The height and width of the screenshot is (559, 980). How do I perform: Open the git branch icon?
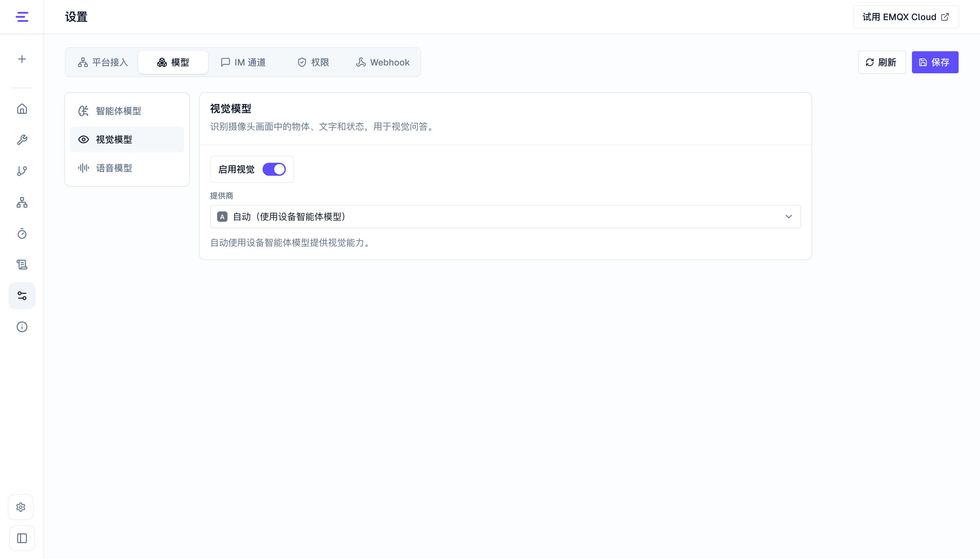pyautogui.click(x=22, y=171)
